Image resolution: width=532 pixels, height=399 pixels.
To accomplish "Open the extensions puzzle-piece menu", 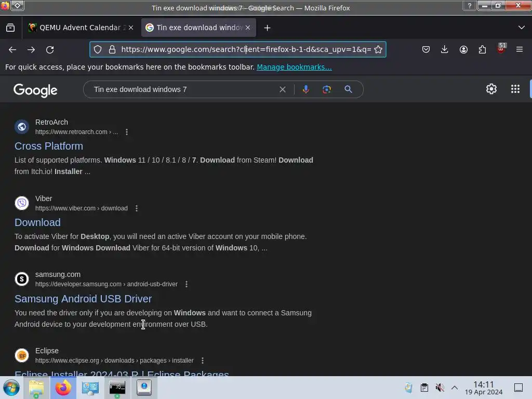I will point(482,49).
